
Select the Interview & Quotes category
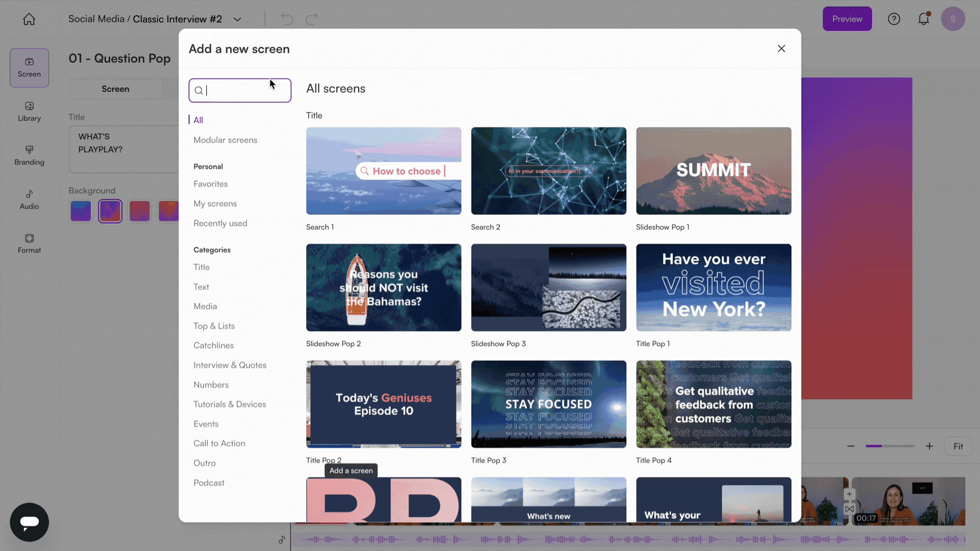(230, 365)
